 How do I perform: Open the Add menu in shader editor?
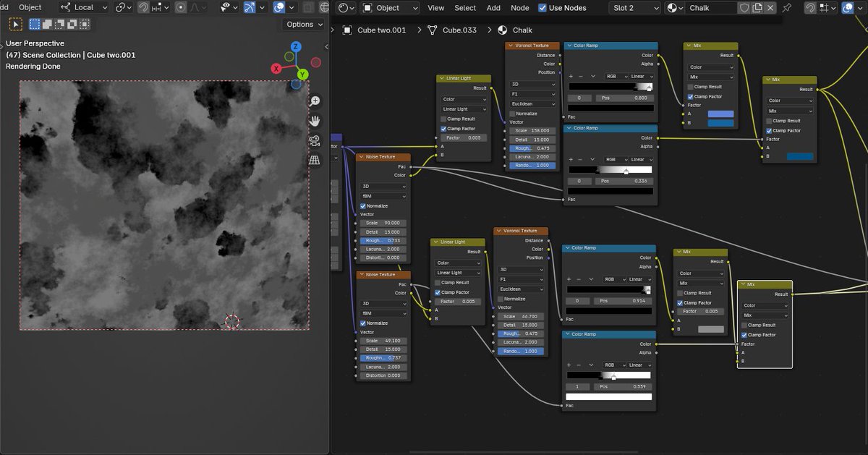point(493,8)
